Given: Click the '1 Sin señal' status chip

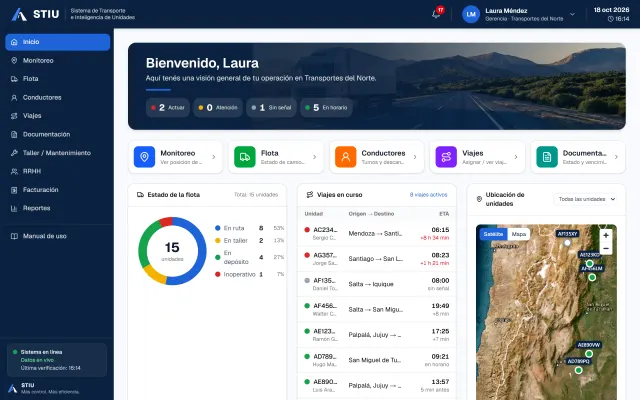Looking at the screenshot, I should pos(271,108).
